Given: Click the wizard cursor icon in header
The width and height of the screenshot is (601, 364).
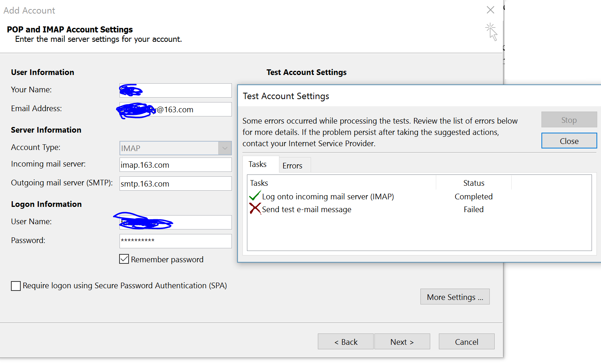Looking at the screenshot, I should click(x=491, y=32).
